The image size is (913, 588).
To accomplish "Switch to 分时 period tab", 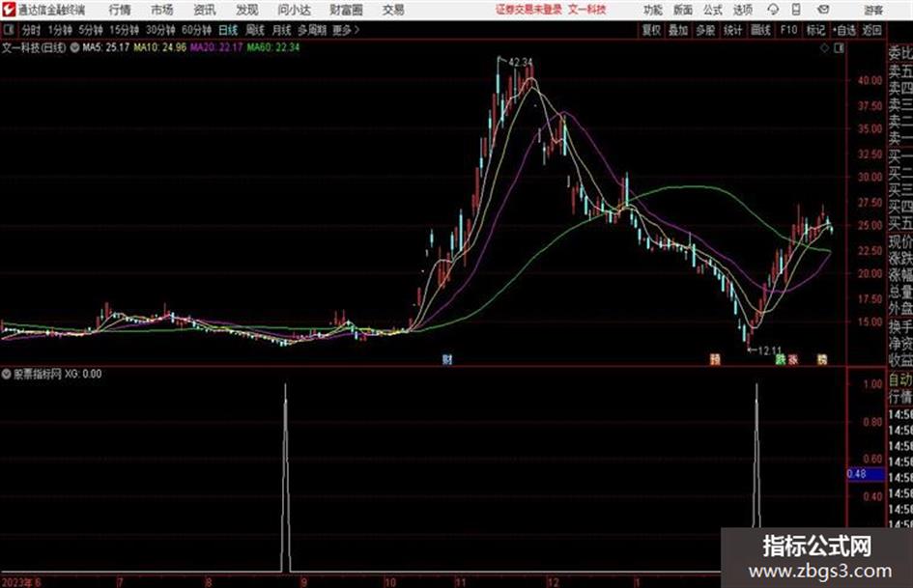I will coord(31,30).
